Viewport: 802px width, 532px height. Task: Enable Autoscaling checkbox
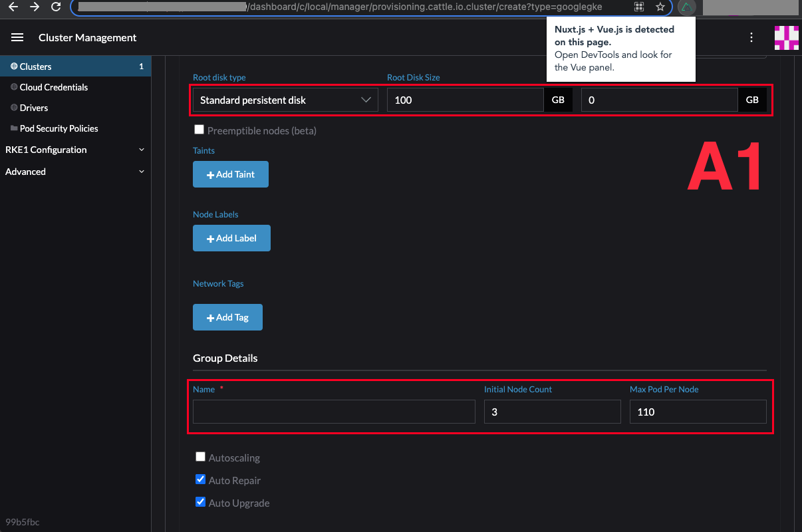click(x=200, y=456)
